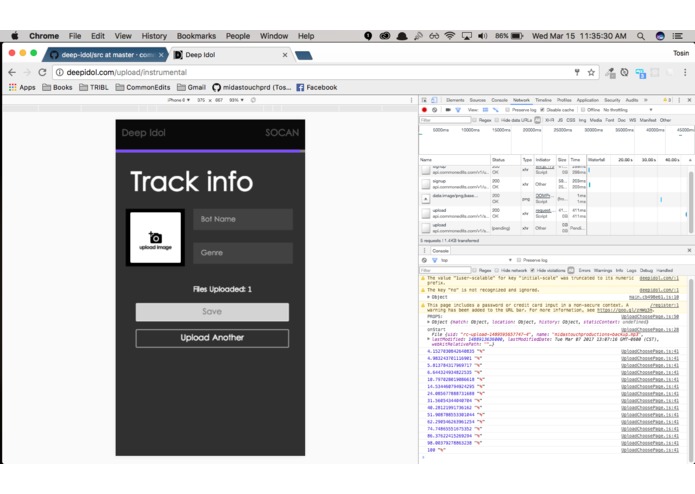Image resolution: width=695 pixels, height=494 pixels.
Task: Open the macOS Notification Center icon
Action: [x=677, y=36]
